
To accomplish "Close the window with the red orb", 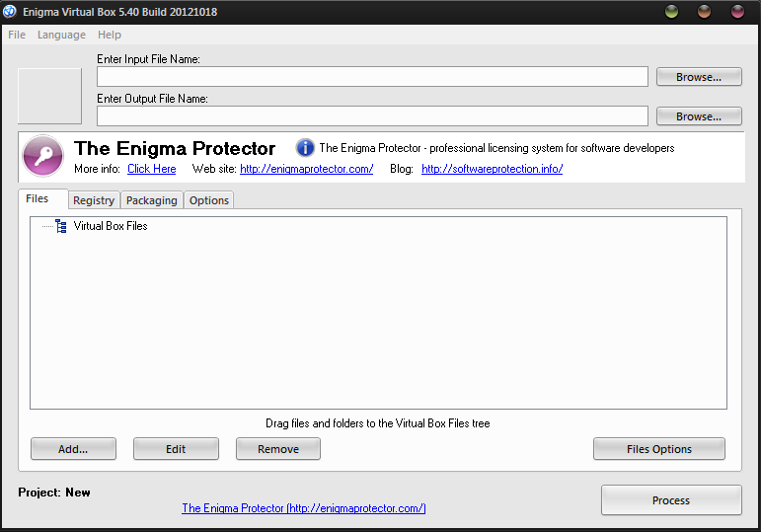I will [737, 12].
